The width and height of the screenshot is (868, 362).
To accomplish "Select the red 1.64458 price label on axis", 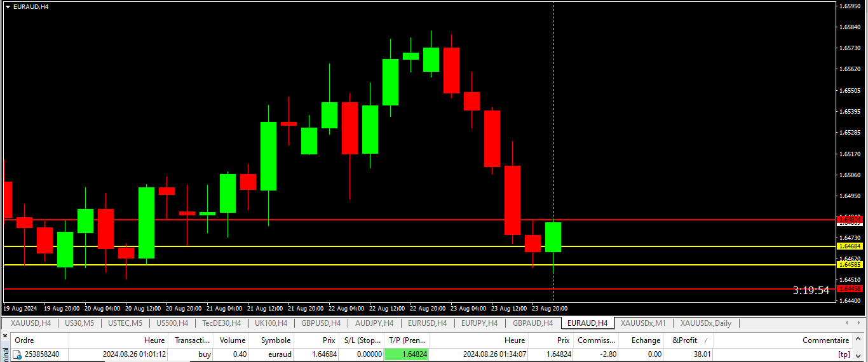I will [x=850, y=289].
